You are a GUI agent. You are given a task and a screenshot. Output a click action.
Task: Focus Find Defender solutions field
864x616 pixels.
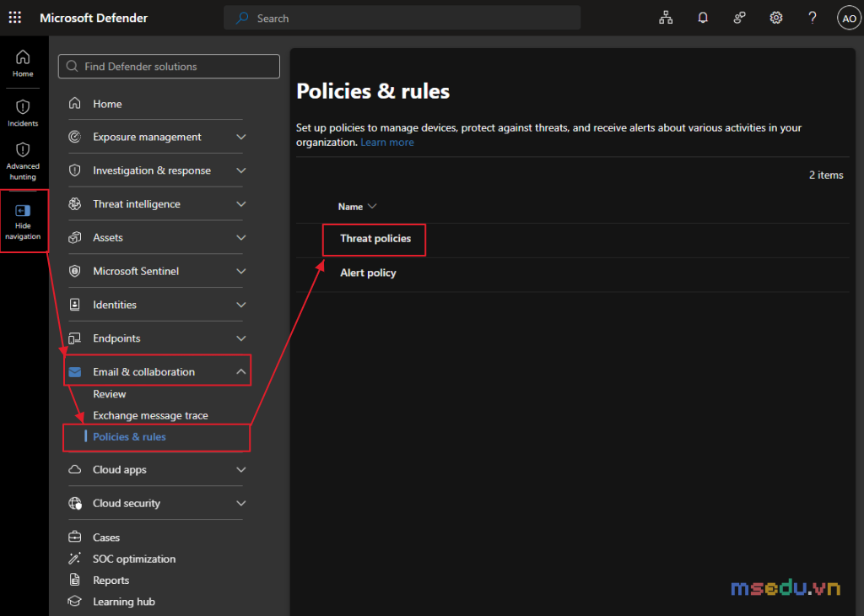(x=169, y=66)
